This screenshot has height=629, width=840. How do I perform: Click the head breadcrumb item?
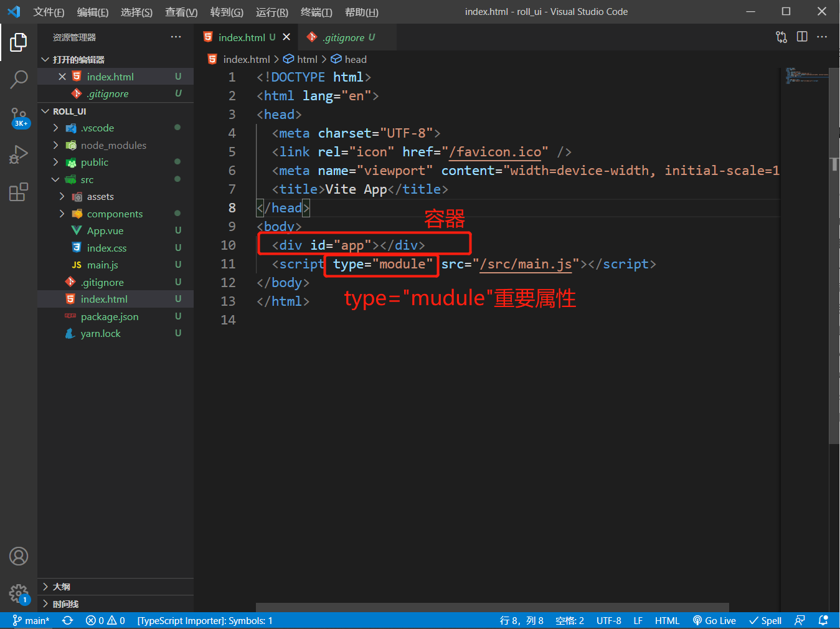click(x=349, y=59)
